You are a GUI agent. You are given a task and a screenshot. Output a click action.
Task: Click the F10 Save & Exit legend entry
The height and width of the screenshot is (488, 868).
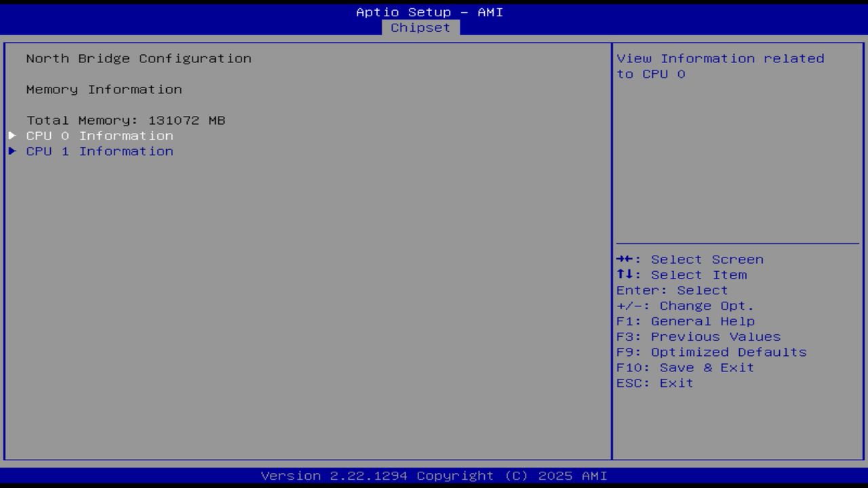pyautogui.click(x=685, y=367)
